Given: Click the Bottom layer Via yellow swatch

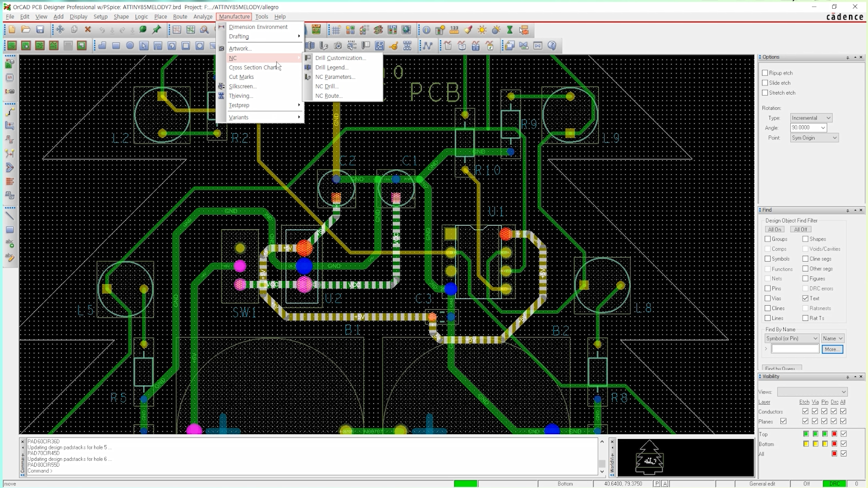Looking at the screenshot, I should tap(815, 444).
